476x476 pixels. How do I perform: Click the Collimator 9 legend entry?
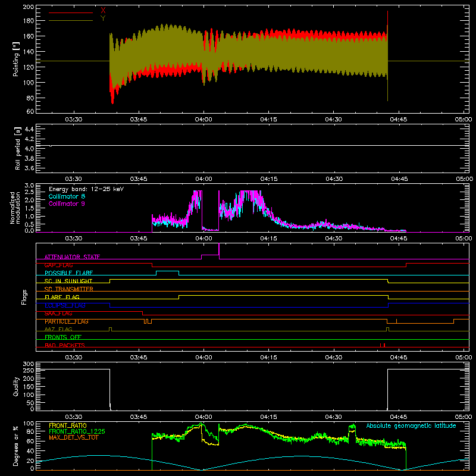point(67,203)
